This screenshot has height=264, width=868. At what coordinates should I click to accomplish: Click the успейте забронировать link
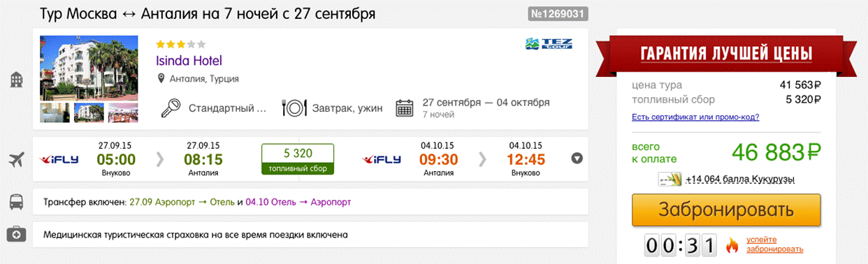774,244
